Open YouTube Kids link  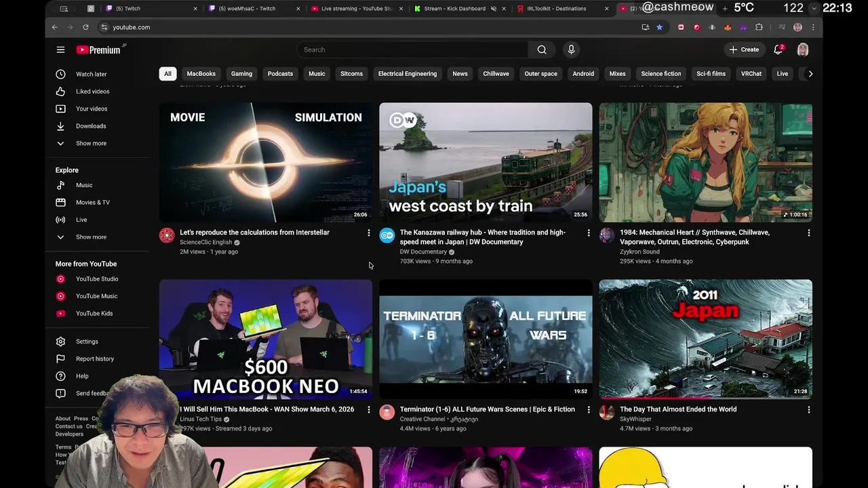pos(94,313)
